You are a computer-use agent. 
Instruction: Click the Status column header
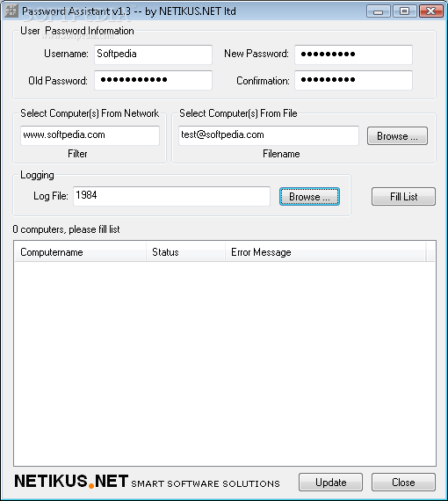coord(185,252)
